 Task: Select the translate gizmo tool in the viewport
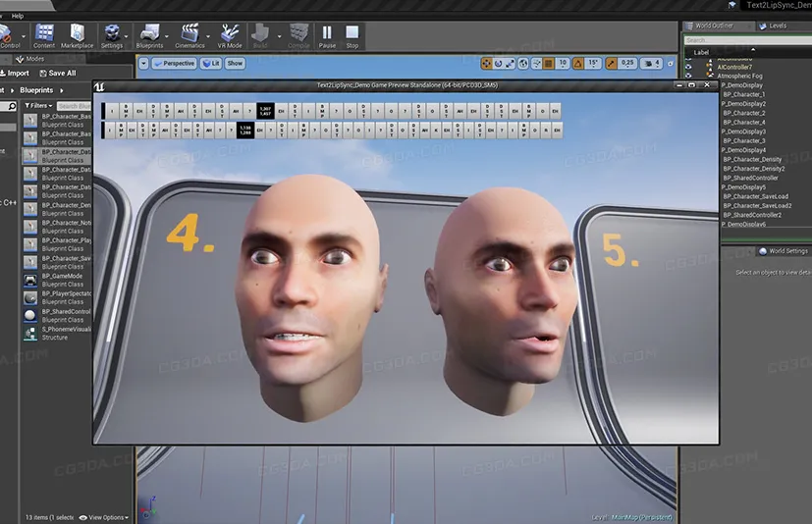486,64
